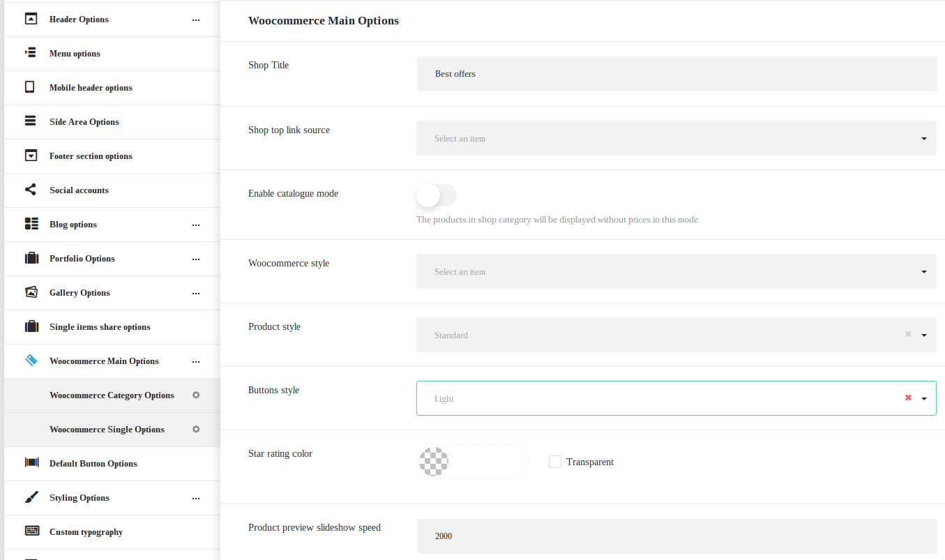
Task: Open Star rating color picker swatch
Action: 434,462
